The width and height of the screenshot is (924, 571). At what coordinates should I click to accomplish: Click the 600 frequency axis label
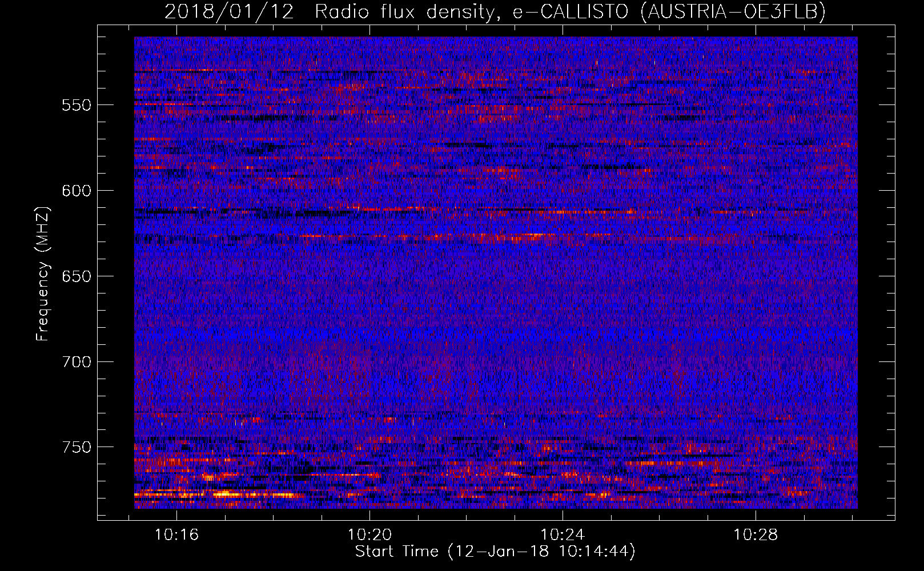tap(77, 191)
